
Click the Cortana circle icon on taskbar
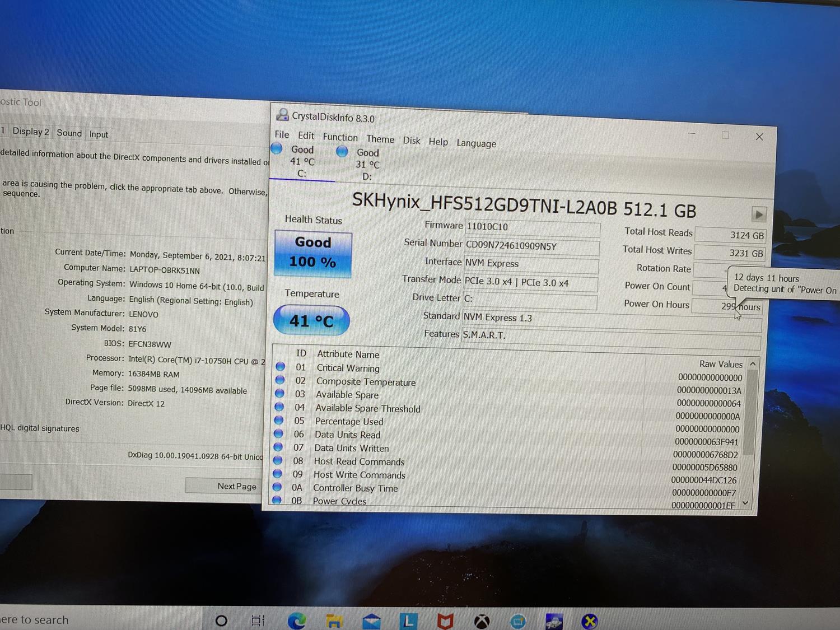coord(221,620)
